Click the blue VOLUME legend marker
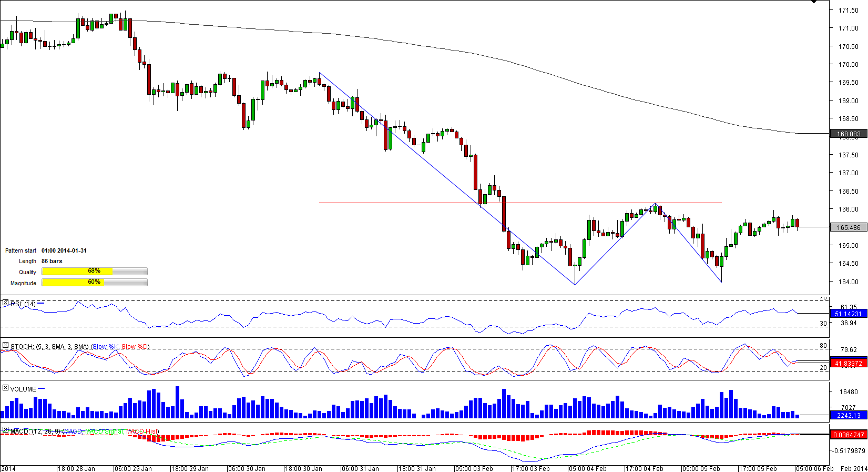The height and width of the screenshot is (472, 868). (x=42, y=389)
